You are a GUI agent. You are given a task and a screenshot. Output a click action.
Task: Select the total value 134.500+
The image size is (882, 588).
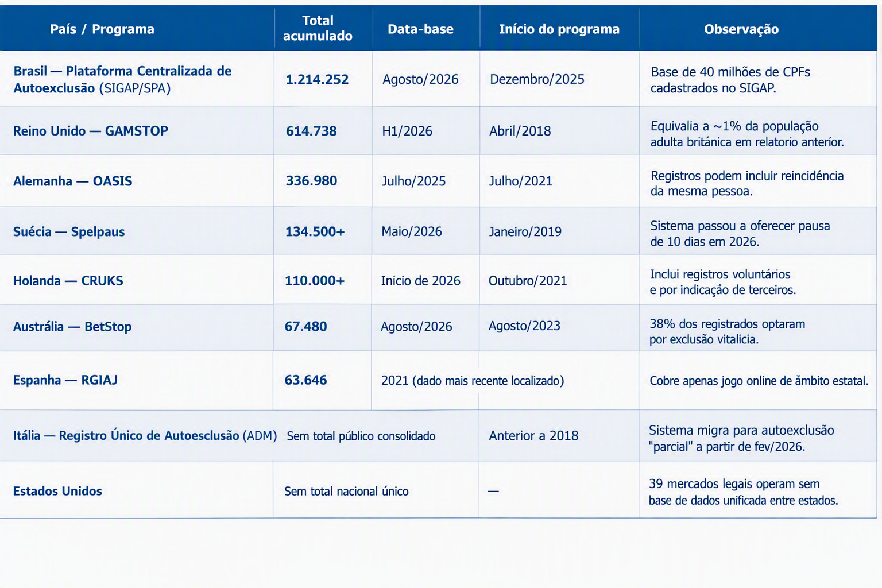[x=315, y=231]
